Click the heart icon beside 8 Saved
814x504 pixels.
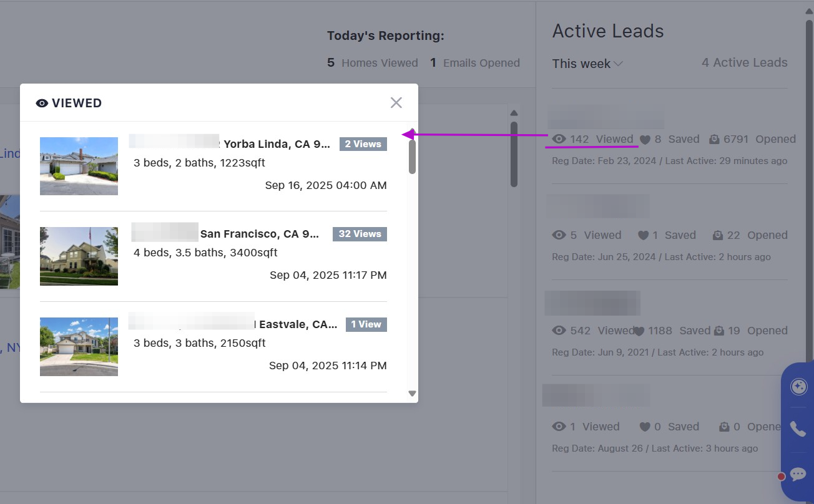[x=645, y=140]
